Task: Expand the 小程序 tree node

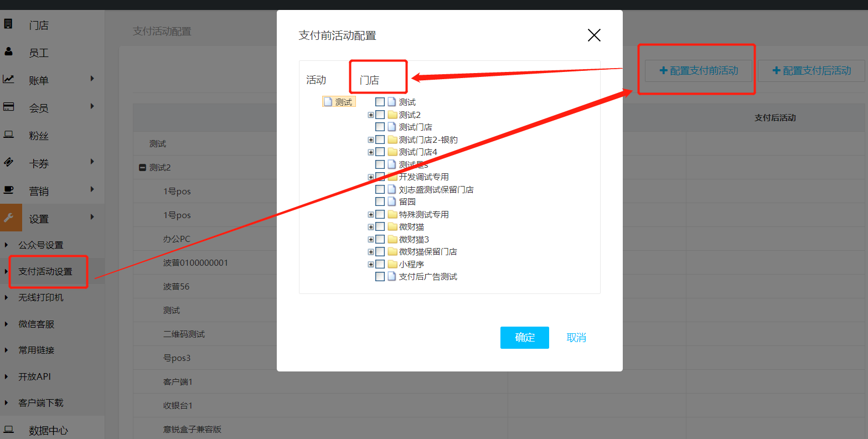Action: click(x=371, y=265)
